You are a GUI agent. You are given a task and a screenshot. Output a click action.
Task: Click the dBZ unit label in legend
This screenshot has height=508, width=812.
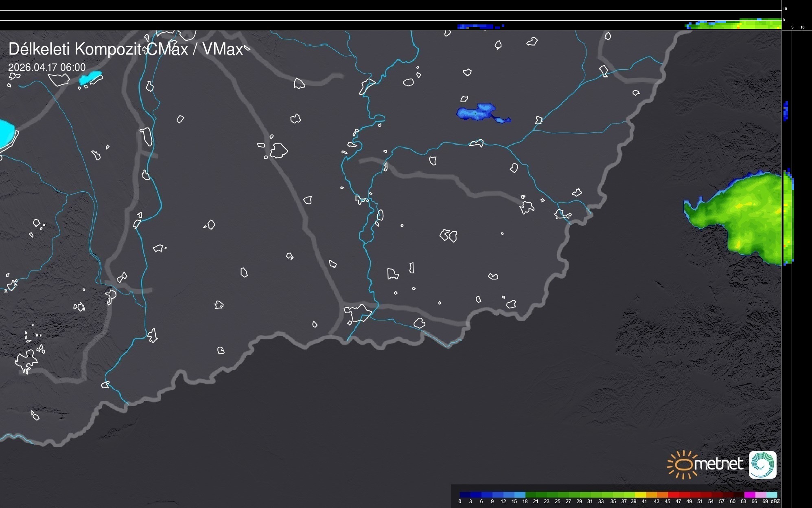point(775,501)
